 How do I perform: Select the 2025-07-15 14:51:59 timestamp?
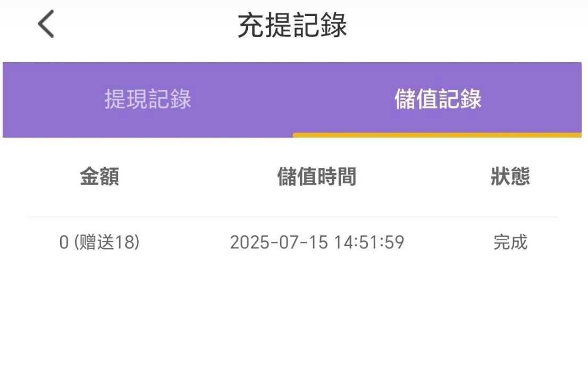(317, 242)
